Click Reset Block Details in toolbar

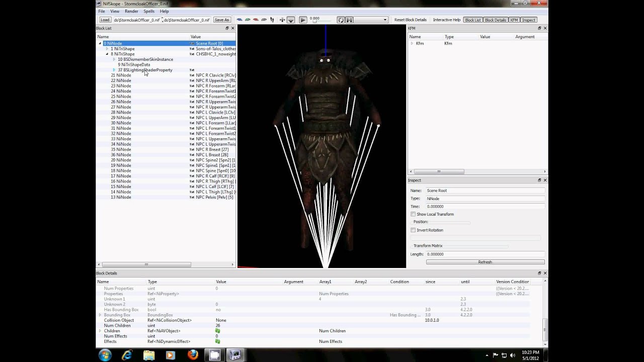pos(410,20)
